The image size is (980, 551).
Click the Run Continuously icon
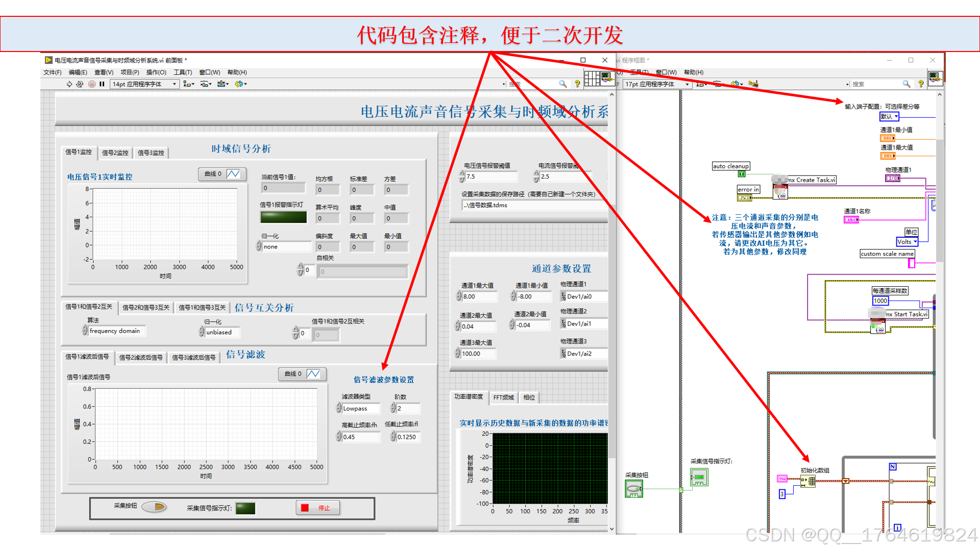(x=80, y=84)
